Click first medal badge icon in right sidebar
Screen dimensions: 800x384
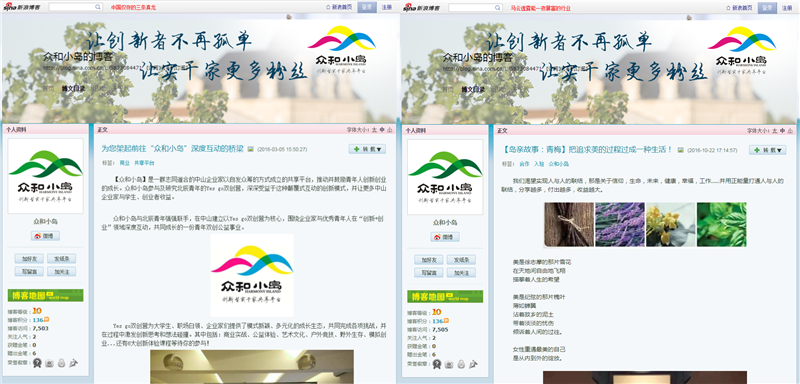pos(437,364)
